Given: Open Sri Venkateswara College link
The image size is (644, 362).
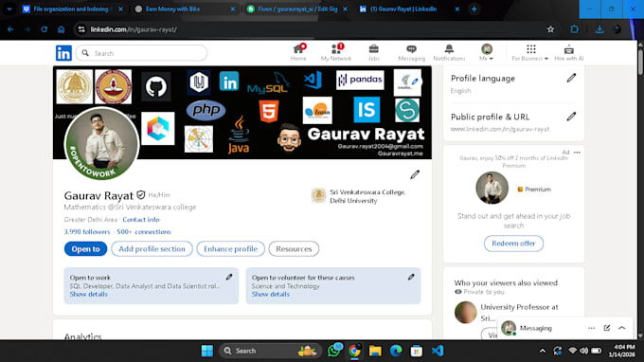Looking at the screenshot, I should (x=359, y=196).
